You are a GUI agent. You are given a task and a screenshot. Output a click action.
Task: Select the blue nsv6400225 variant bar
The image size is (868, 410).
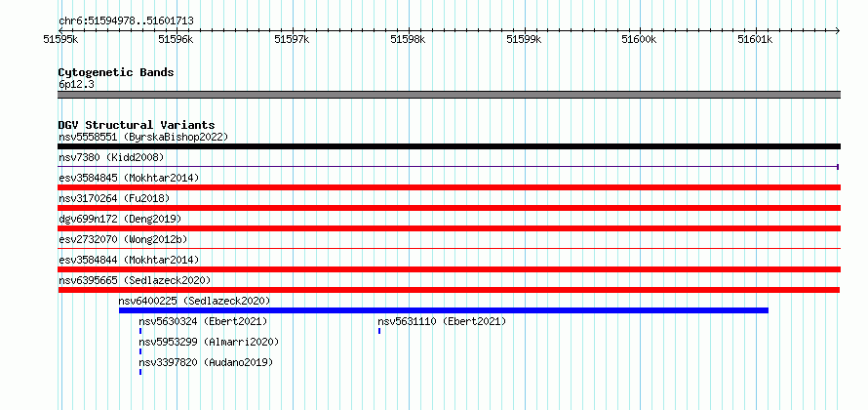tap(444, 310)
